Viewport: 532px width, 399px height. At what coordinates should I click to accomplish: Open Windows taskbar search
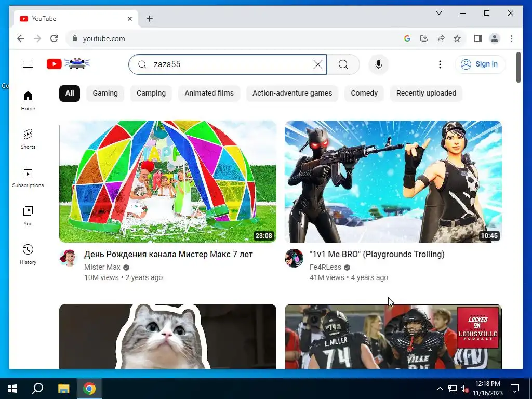coord(37,389)
